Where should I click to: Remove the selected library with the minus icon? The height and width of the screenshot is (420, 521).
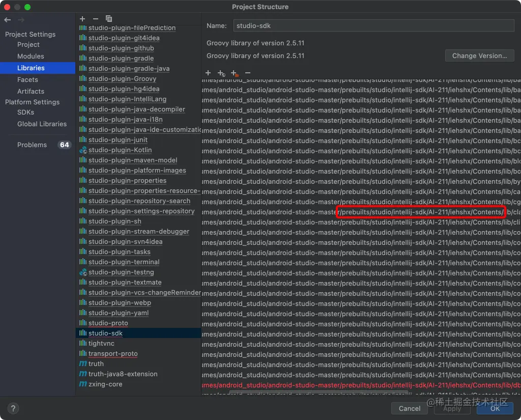point(95,19)
